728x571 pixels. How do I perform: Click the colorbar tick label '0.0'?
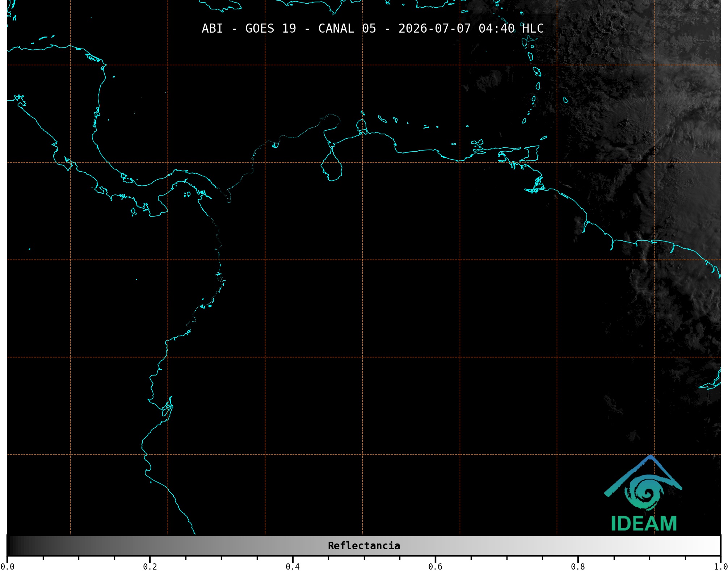coord(8,566)
